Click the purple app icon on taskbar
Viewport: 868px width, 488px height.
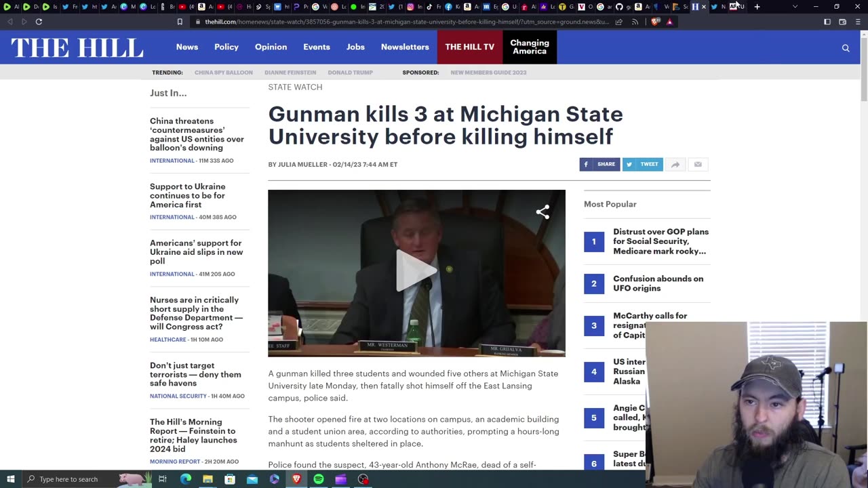341,479
